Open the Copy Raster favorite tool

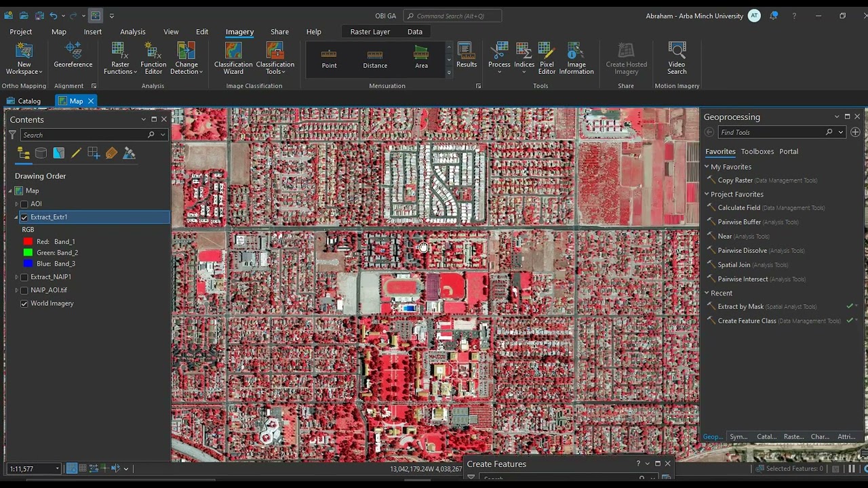pyautogui.click(x=735, y=181)
